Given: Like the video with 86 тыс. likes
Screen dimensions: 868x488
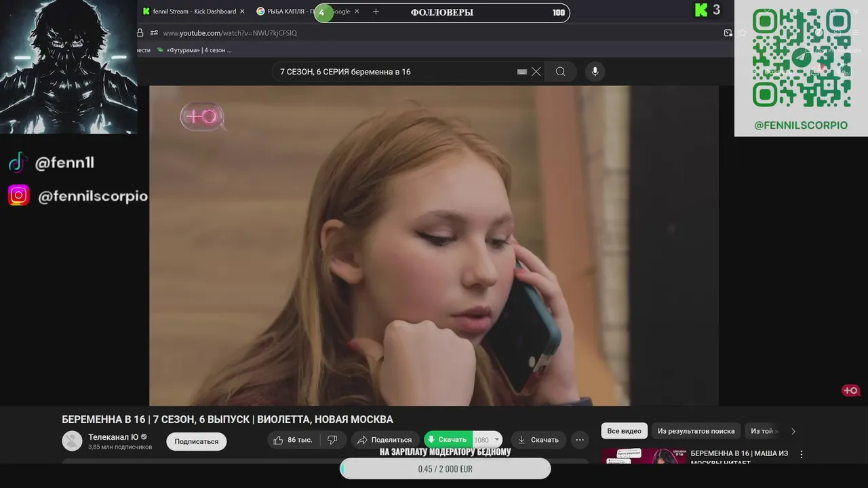Looking at the screenshot, I should coord(293,440).
